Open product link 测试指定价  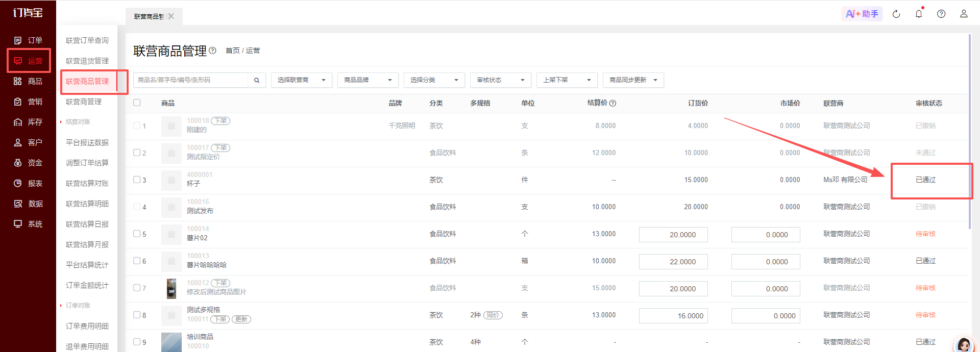pos(203,157)
